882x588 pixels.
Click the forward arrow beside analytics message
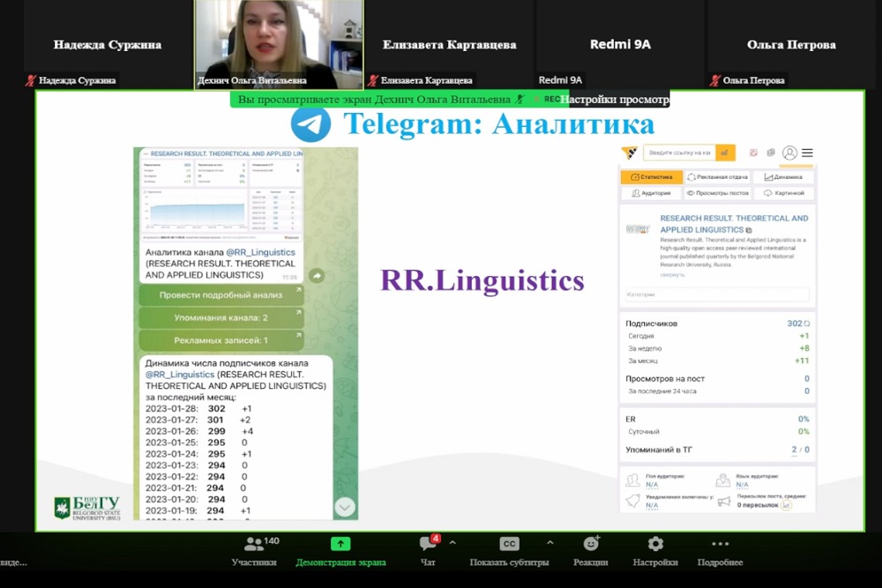(x=317, y=275)
